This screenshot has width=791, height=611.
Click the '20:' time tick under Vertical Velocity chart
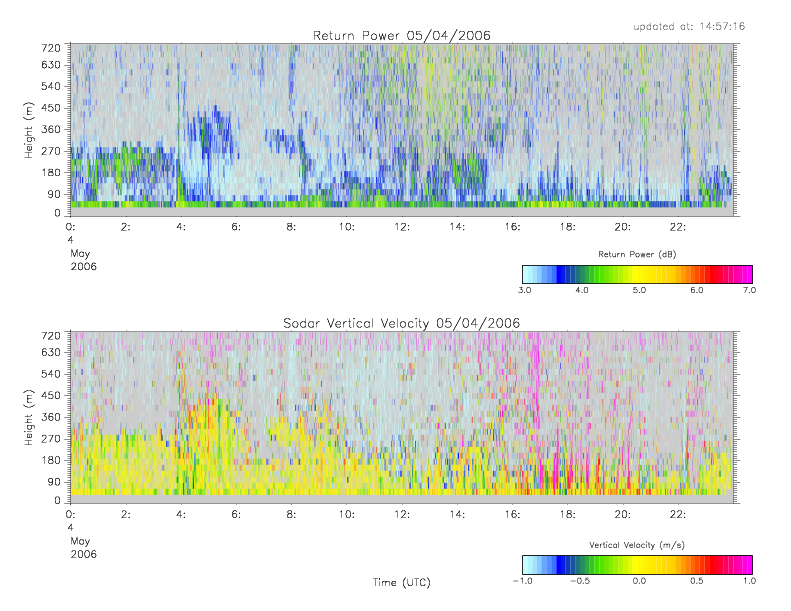tap(623, 514)
